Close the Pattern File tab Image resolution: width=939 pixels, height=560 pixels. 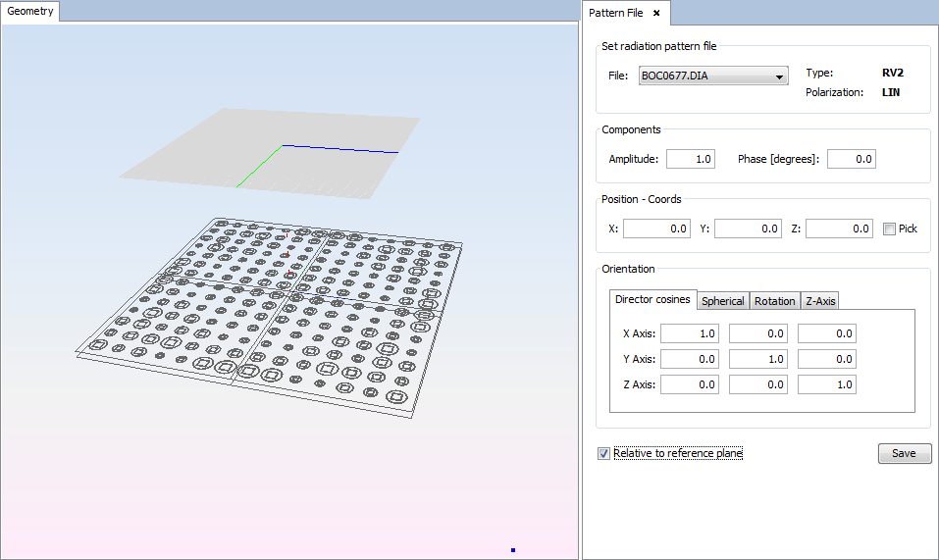pyautogui.click(x=656, y=13)
